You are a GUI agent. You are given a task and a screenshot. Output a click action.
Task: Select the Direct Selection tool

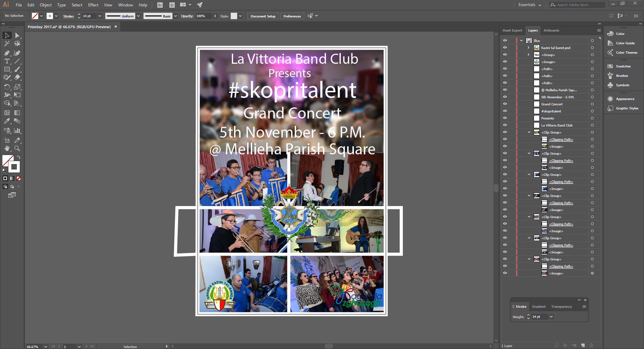click(17, 35)
